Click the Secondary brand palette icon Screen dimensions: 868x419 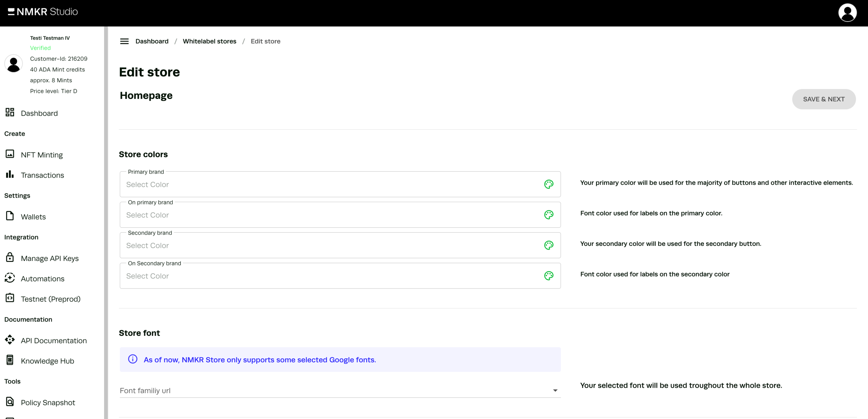tap(549, 245)
